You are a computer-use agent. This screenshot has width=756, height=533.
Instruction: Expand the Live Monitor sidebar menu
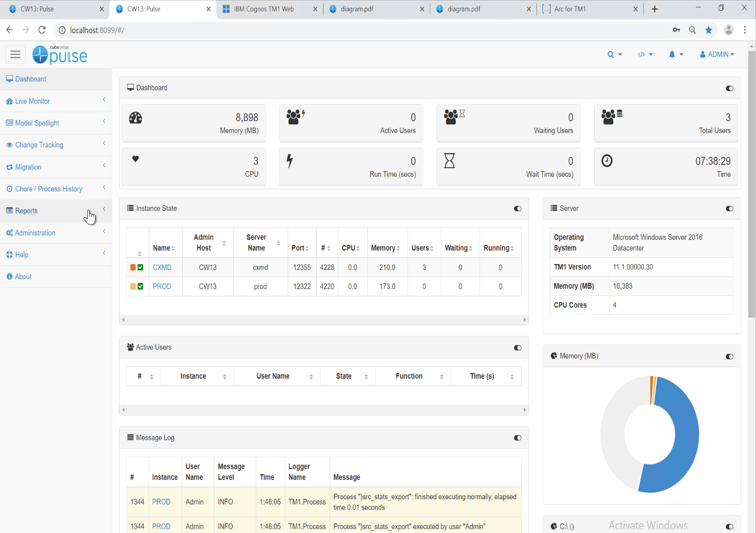click(32, 101)
